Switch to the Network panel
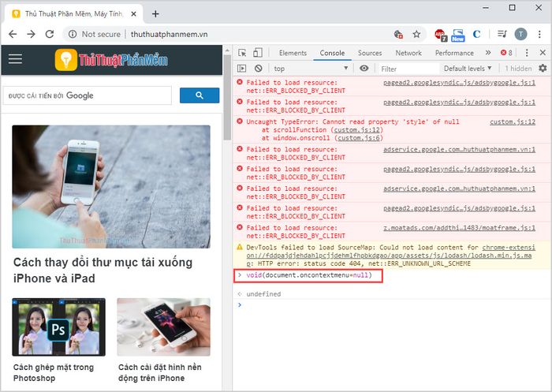552x392 pixels. click(x=408, y=53)
